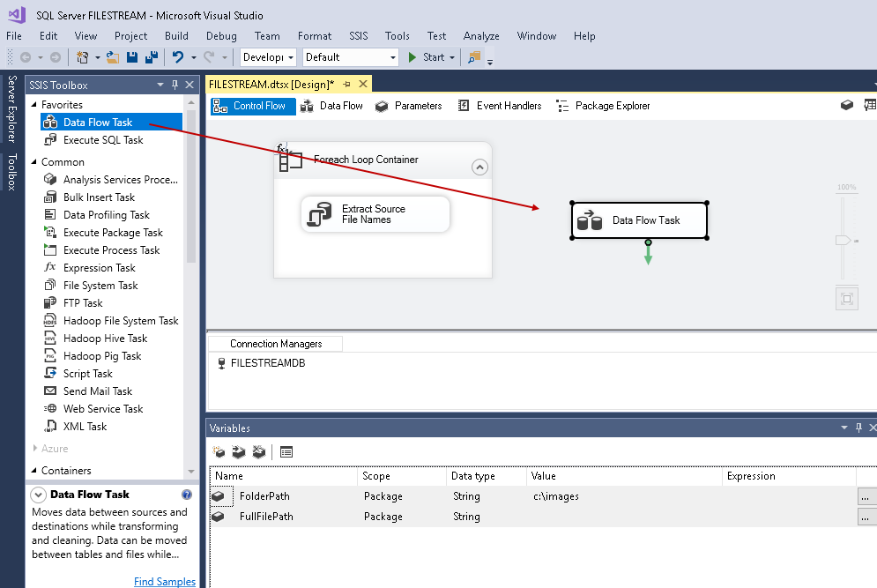Screen dimensions: 877x588
Task: Select Execute SQL Task in toolbox
Action: pyautogui.click(x=103, y=140)
